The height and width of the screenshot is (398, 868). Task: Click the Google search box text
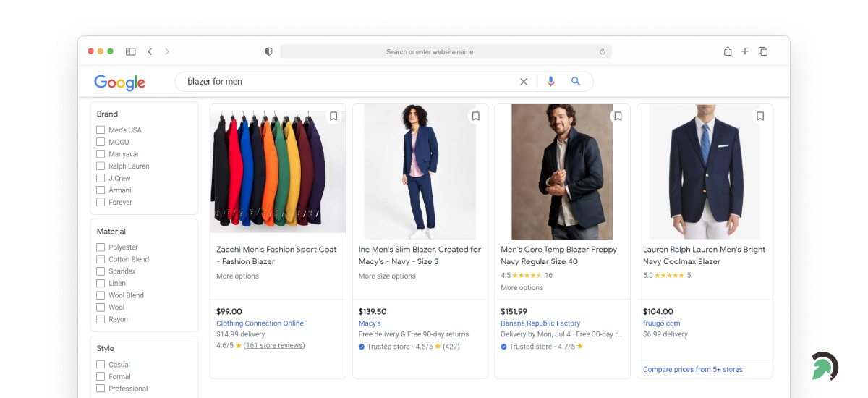tap(215, 82)
